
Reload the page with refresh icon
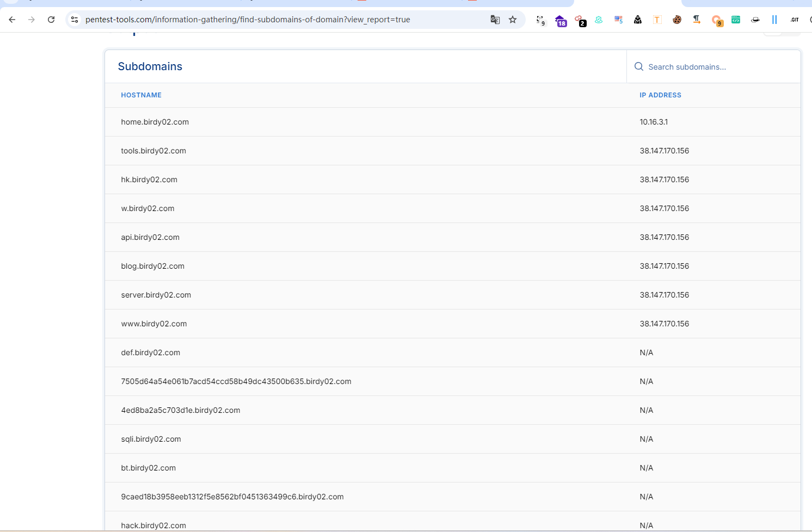click(51, 20)
